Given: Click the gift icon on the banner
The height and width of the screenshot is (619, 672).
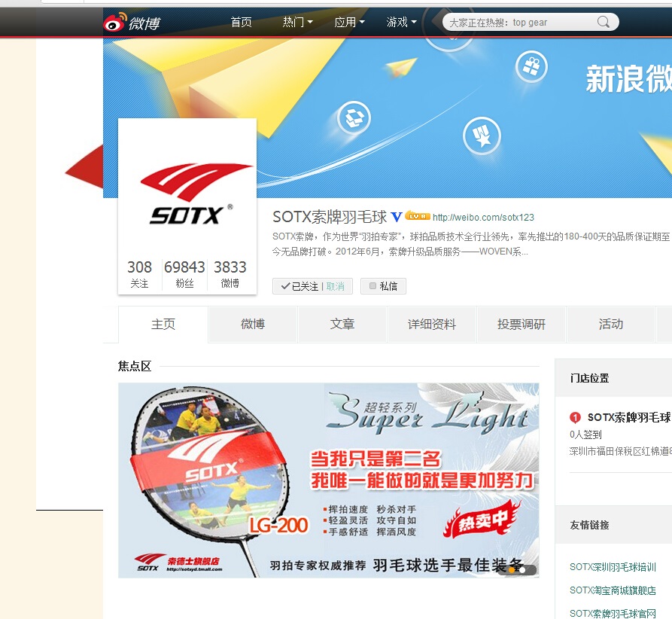Looking at the screenshot, I should point(531,66).
